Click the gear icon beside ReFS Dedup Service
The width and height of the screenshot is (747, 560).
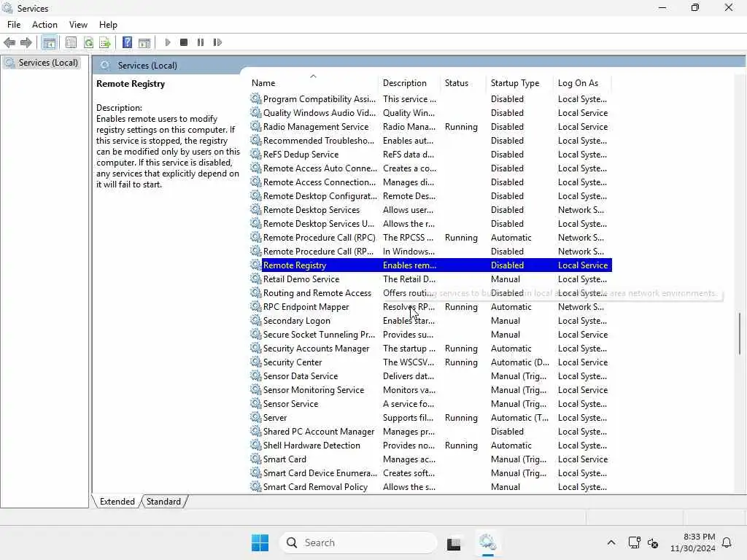tap(256, 155)
